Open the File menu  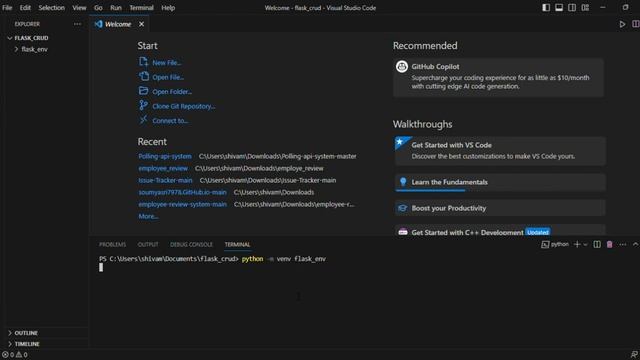coord(7,8)
